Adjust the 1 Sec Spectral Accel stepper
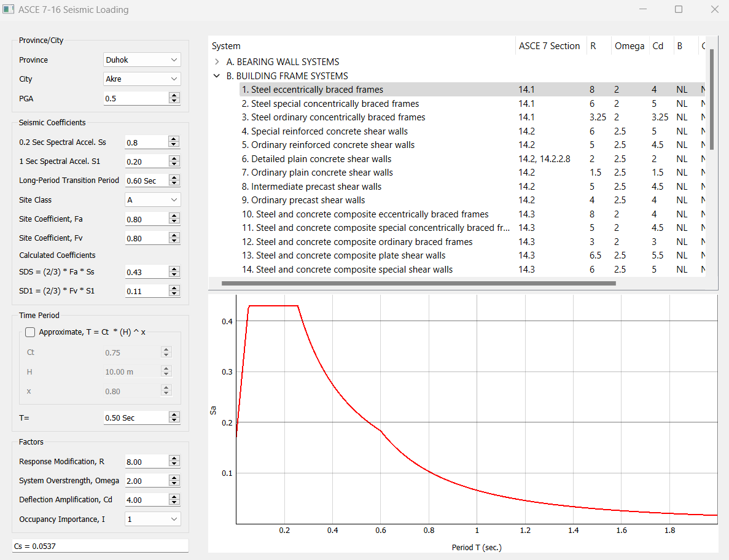 (x=174, y=161)
